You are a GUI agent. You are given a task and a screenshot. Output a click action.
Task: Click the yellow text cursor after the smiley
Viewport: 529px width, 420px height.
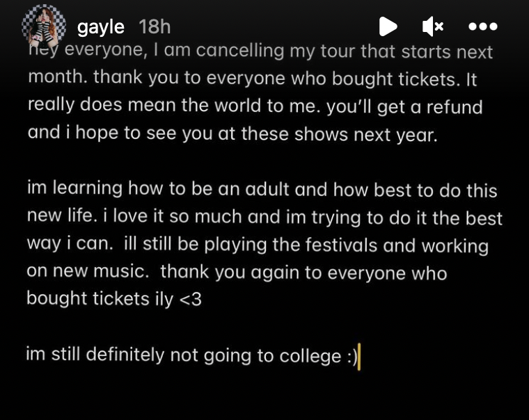pos(359,357)
